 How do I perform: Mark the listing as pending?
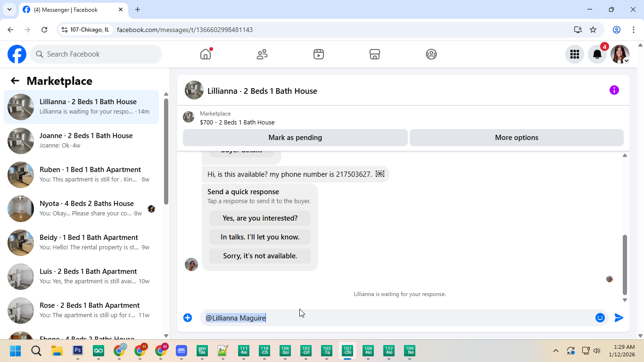[x=295, y=138]
